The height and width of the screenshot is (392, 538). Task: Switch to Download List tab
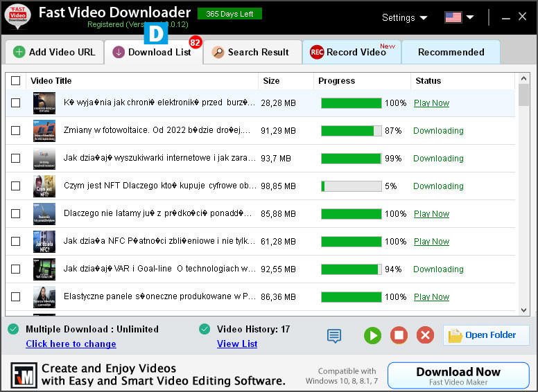153,52
